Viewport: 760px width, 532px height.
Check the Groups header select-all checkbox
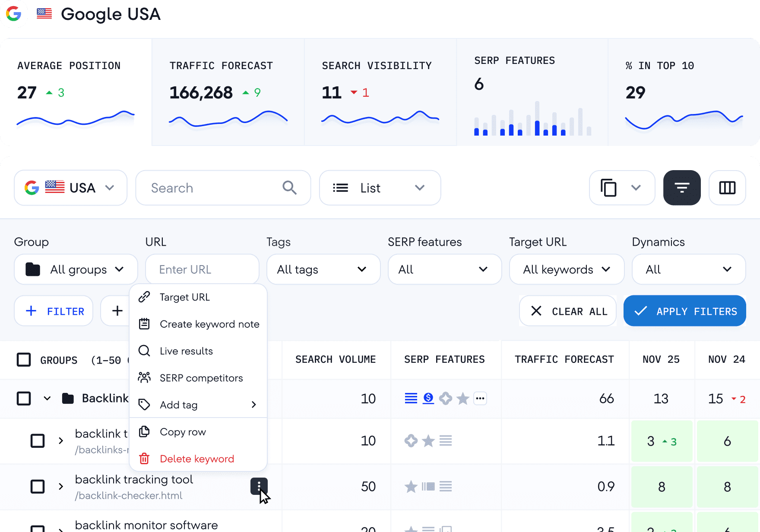pyautogui.click(x=24, y=359)
